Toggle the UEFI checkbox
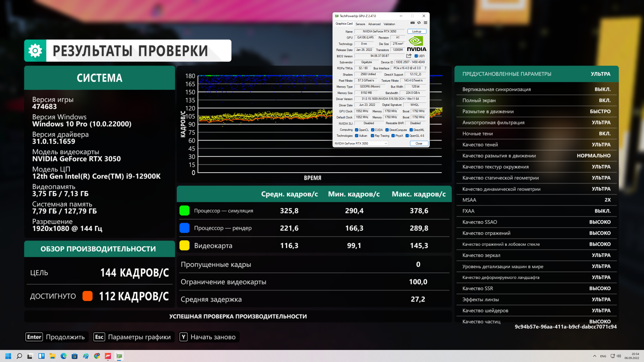 [x=416, y=56]
